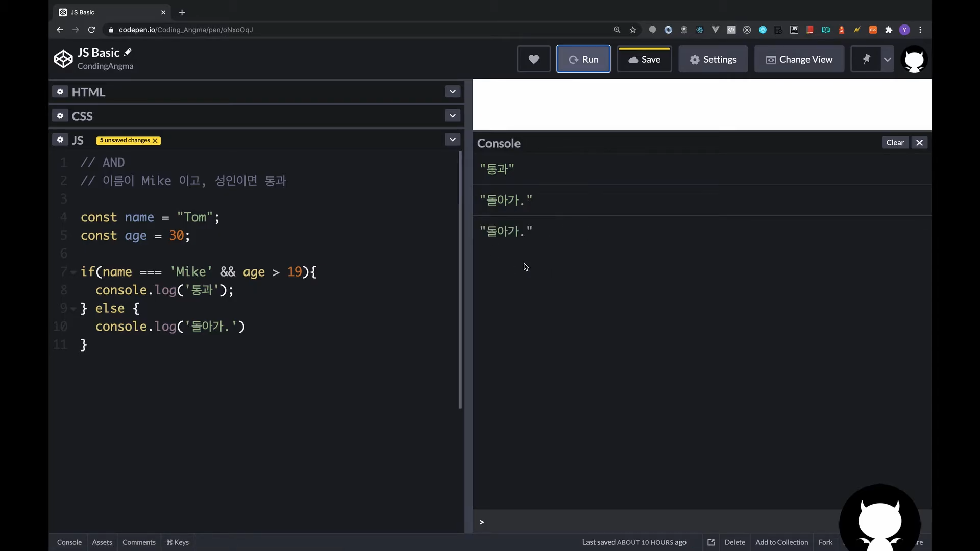Show Keys shortcuts
Viewport: 980px width, 551px height.
[178, 542]
